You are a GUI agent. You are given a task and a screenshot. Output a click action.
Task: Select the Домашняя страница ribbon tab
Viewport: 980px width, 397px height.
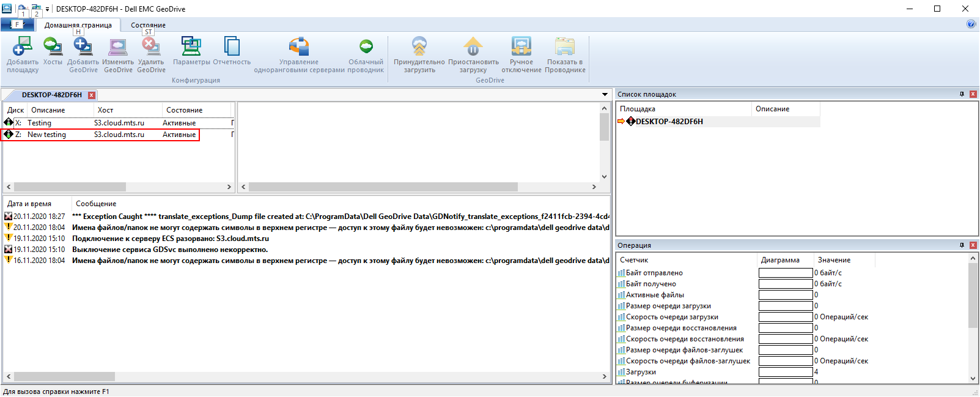78,25
